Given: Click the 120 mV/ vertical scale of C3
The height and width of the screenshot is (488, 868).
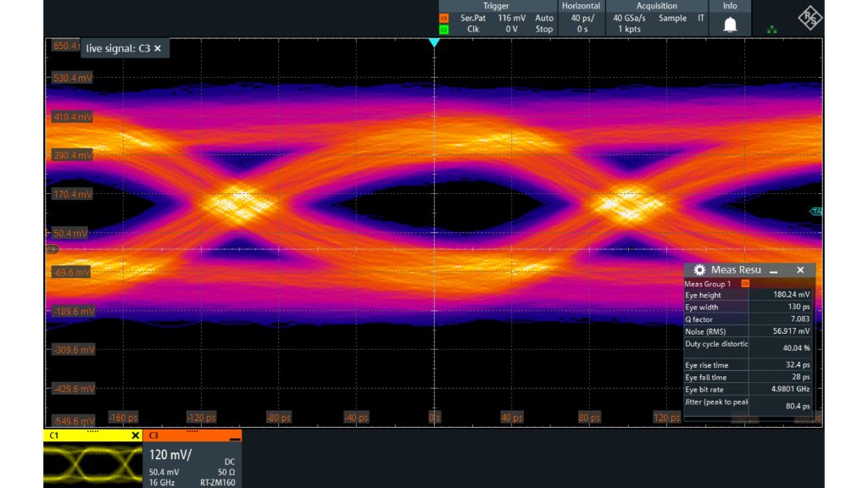Looking at the screenshot, I should (170, 455).
